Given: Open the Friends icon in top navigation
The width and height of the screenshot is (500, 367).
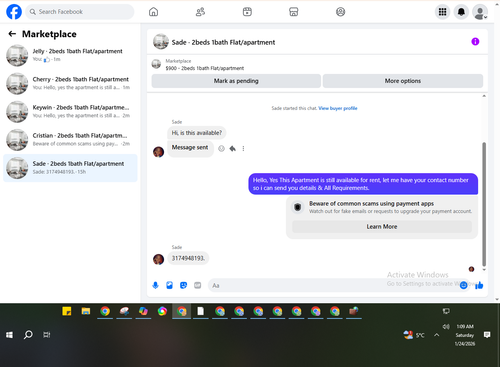Looking at the screenshot, I should [200, 12].
